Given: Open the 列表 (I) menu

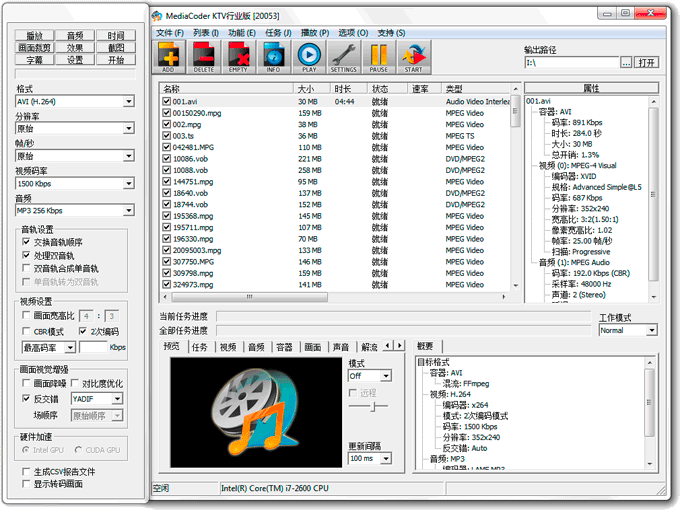Looking at the screenshot, I should 206,33.
